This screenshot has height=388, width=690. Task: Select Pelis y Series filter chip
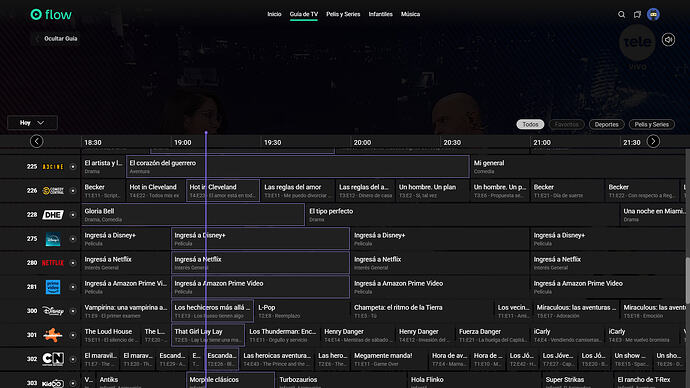coord(652,124)
